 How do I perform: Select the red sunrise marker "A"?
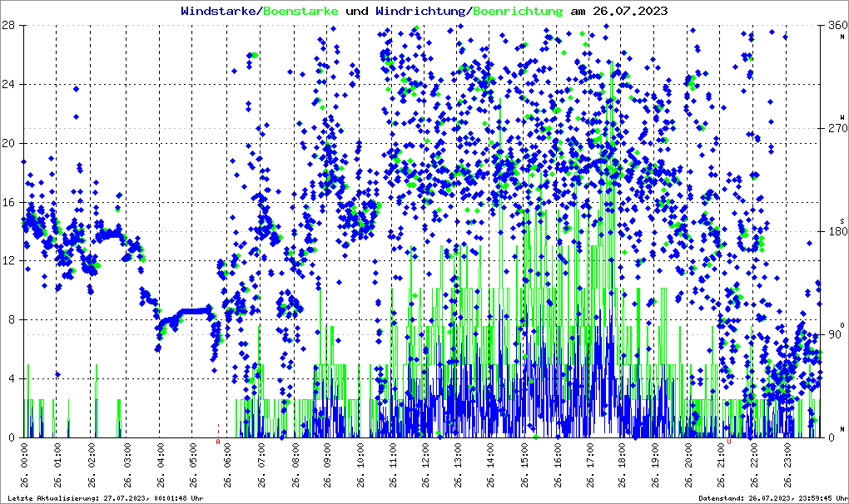(218, 441)
